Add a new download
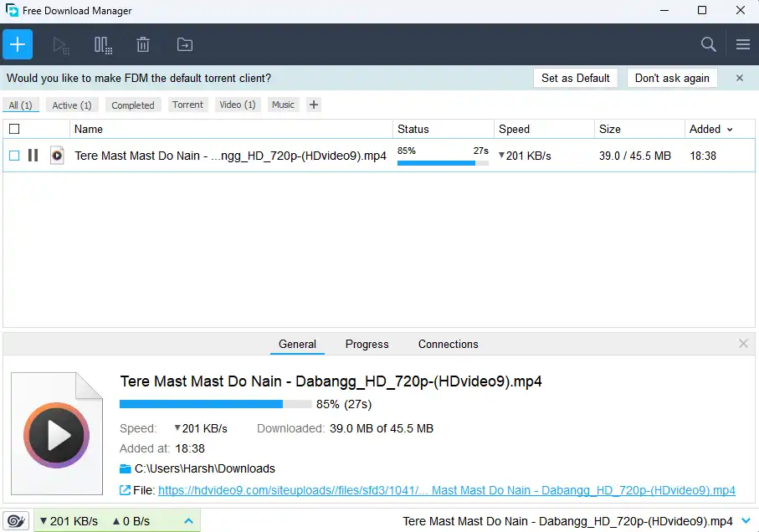Image resolution: width=759 pixels, height=532 pixels. [18, 44]
